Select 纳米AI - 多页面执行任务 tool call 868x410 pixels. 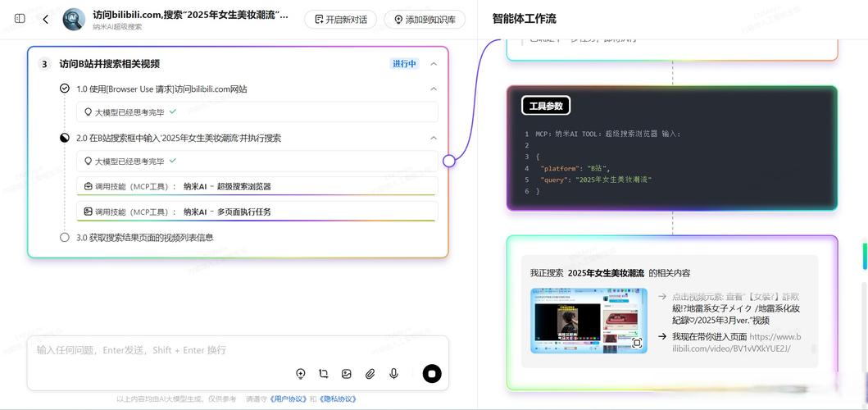click(257, 212)
